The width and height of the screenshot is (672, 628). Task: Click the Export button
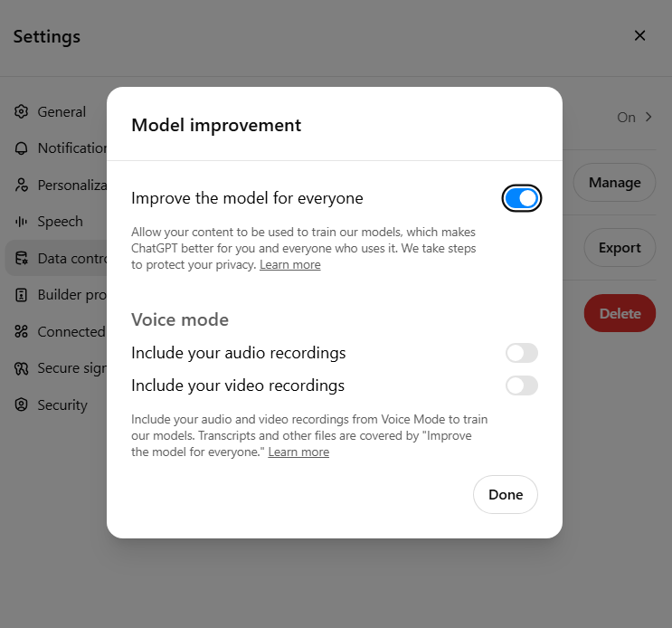click(620, 248)
